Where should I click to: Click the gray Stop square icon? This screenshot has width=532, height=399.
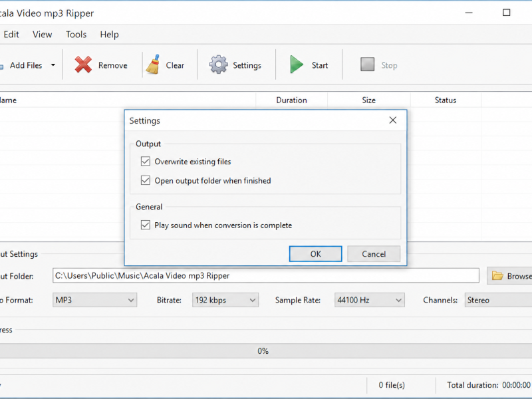tap(367, 65)
